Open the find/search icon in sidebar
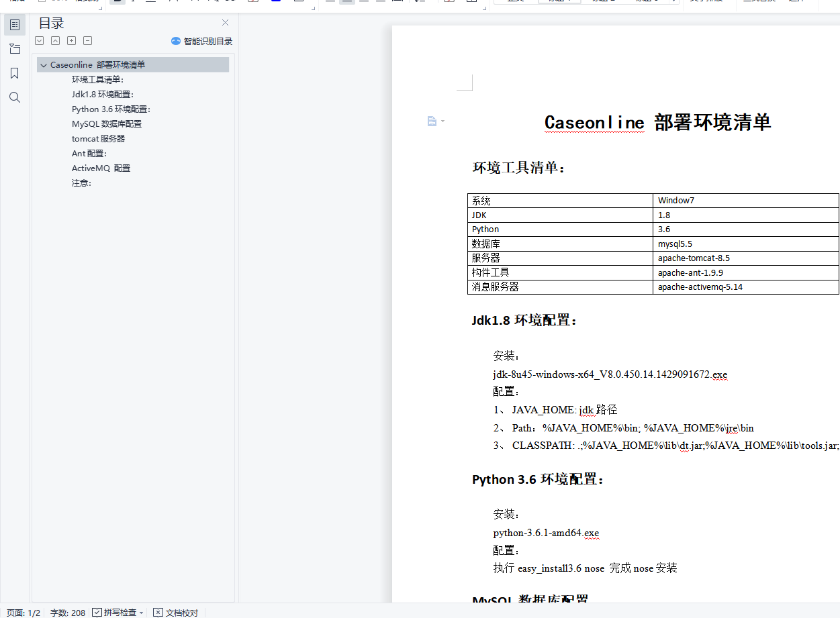Image resolution: width=840 pixels, height=618 pixels. pyautogui.click(x=15, y=97)
